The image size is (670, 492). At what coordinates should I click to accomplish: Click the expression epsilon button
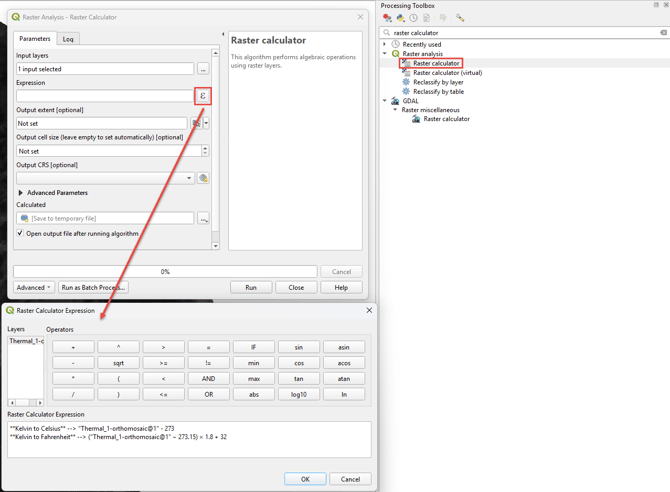click(x=203, y=96)
